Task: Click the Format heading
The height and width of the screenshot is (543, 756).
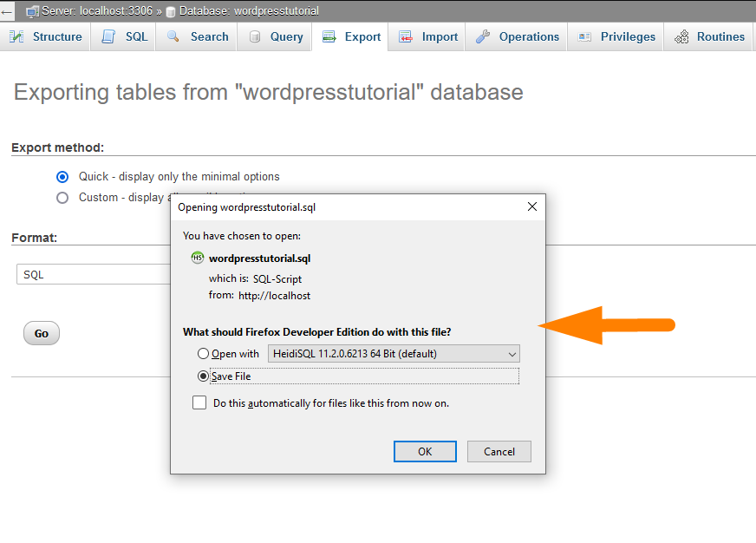Action: pyautogui.click(x=34, y=238)
